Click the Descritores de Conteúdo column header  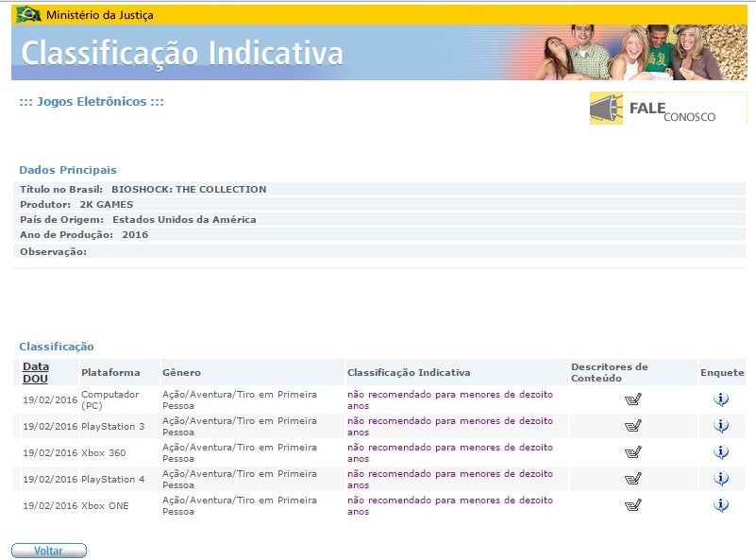(610, 372)
